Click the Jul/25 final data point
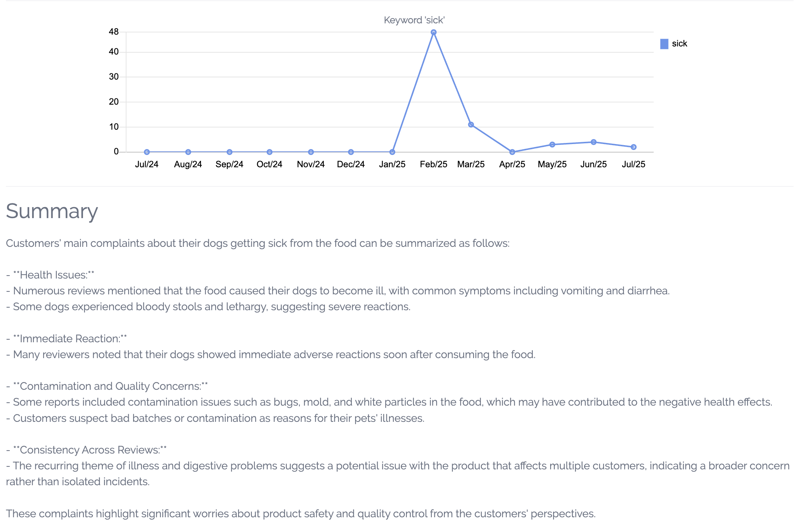Image resolution: width=795 pixels, height=532 pixels. pos(633,147)
